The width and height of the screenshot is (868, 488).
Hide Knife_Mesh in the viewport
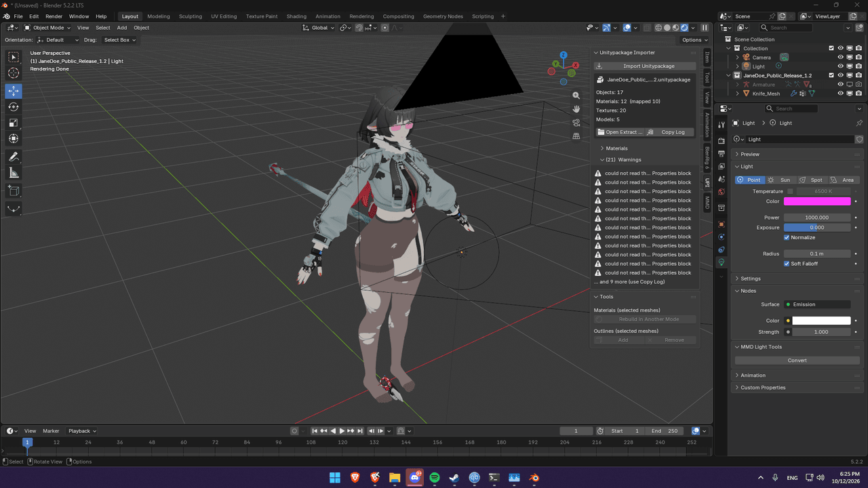(x=840, y=94)
